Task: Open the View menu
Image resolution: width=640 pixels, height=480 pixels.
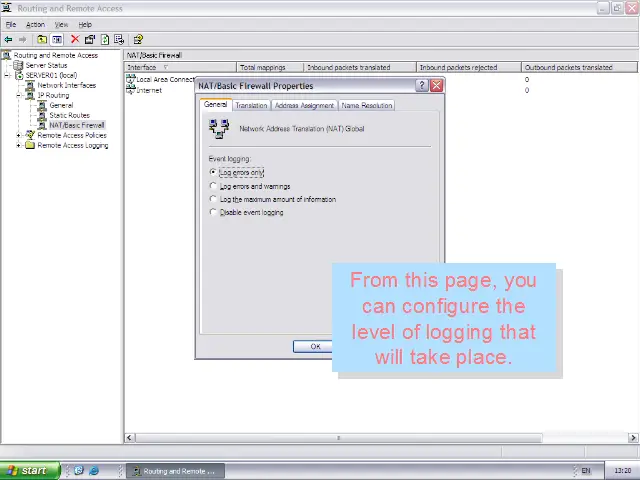Action: click(61, 24)
